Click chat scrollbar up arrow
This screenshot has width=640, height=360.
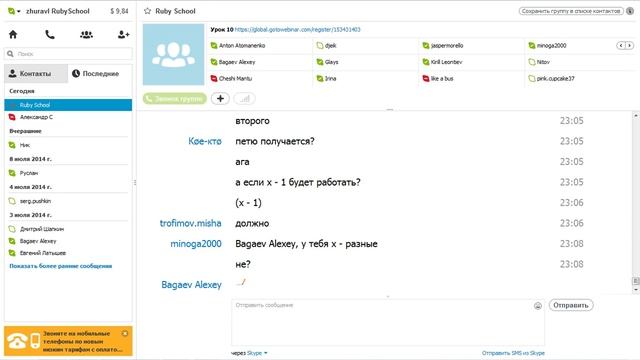coord(636,116)
